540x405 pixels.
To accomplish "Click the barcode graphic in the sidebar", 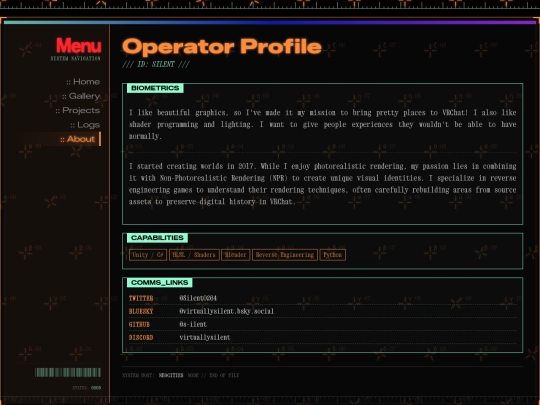I will point(68,372).
